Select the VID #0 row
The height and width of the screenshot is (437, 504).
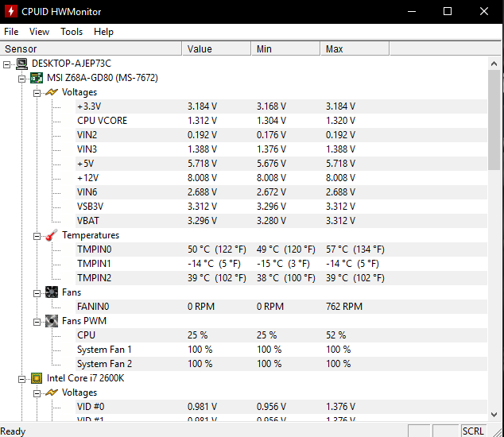point(281,407)
